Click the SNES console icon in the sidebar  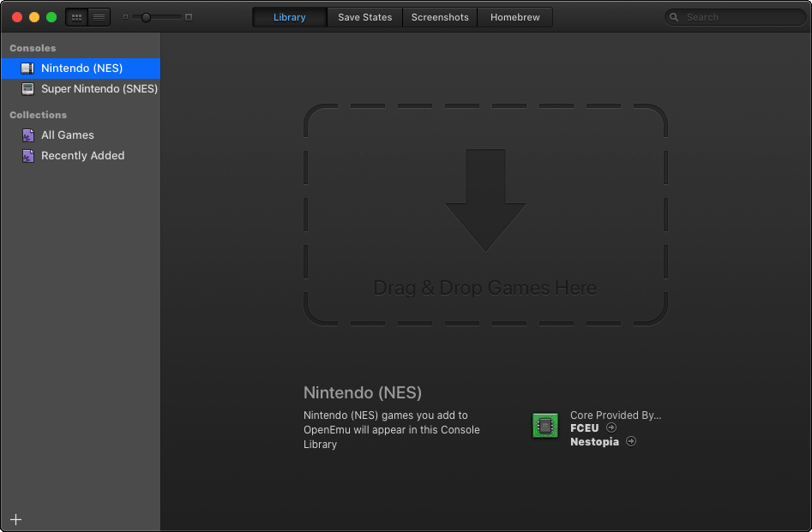[27, 89]
